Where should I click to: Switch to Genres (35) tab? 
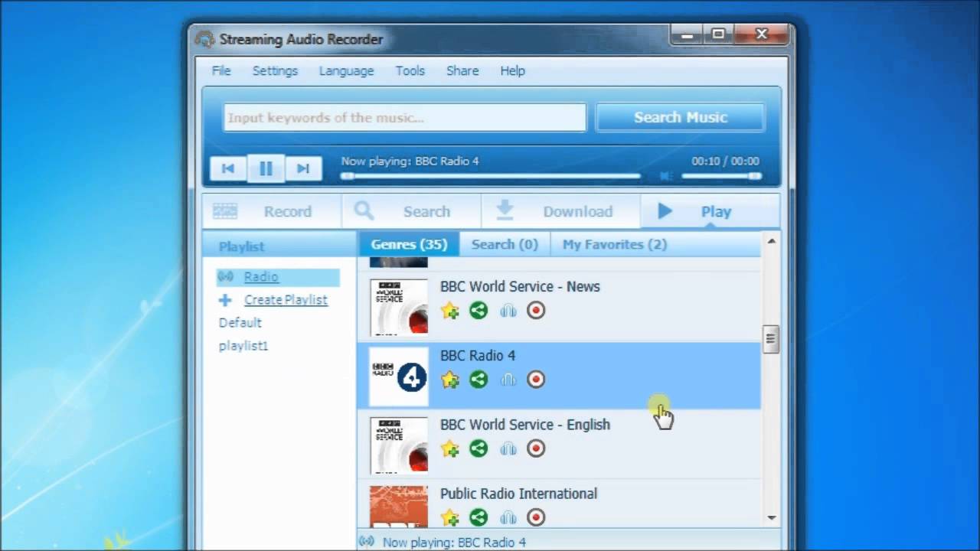pyautogui.click(x=409, y=244)
